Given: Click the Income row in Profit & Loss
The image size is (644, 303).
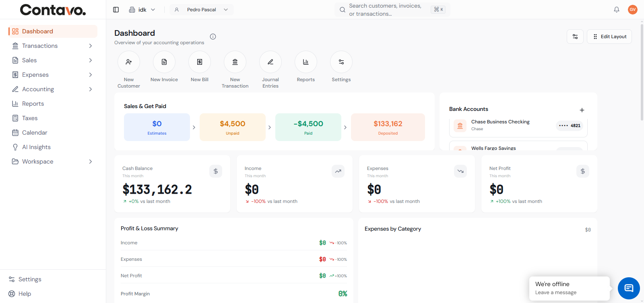Looking at the screenshot, I should pos(234,243).
